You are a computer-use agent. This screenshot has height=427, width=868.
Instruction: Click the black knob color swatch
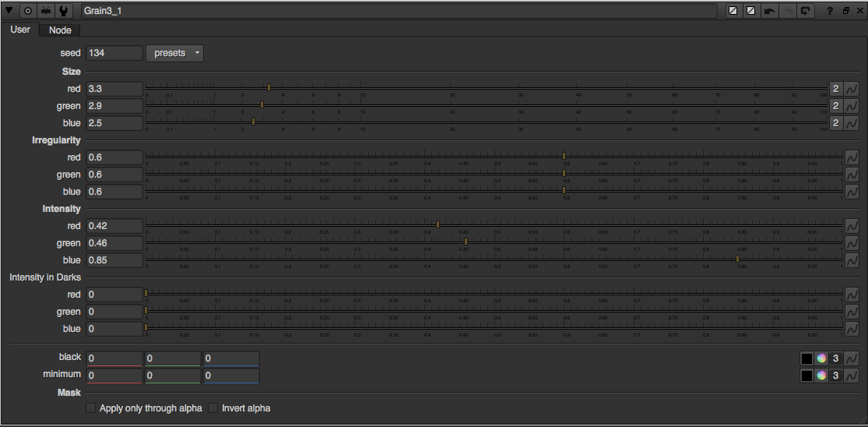coord(807,358)
